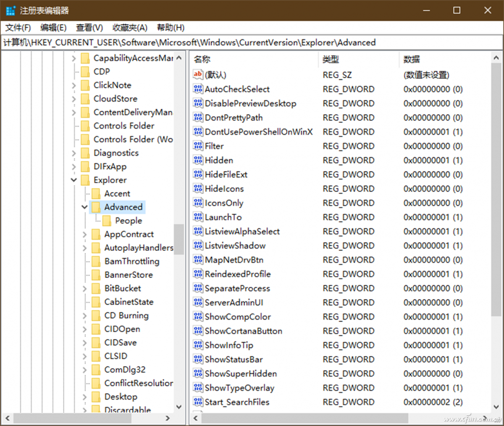Click the DWORD icon beside ShowSuperHidden
Screen dimensions: 504x426
pos(197,374)
